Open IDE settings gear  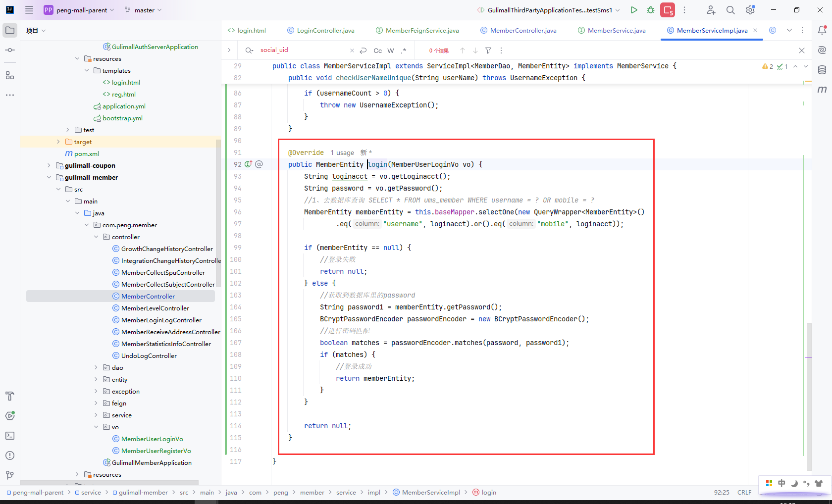pyautogui.click(x=750, y=10)
